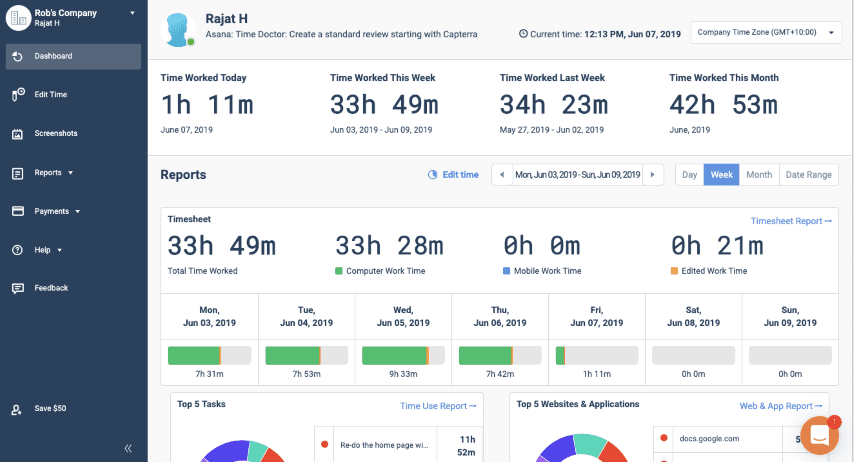Click the Save $50 referral icon
Viewport: 854px width, 462px height.
click(x=18, y=409)
